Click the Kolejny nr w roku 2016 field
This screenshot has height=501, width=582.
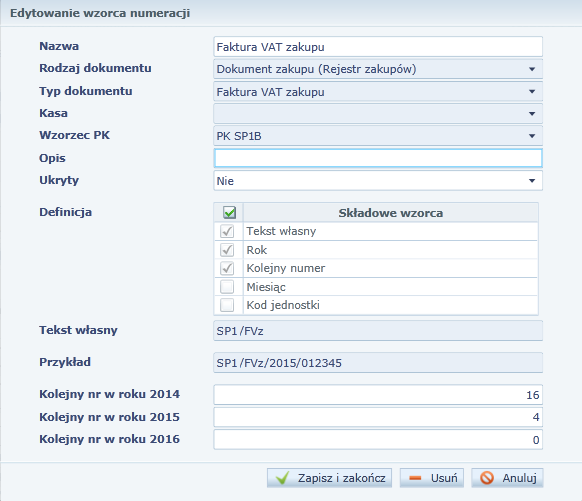tap(378, 439)
